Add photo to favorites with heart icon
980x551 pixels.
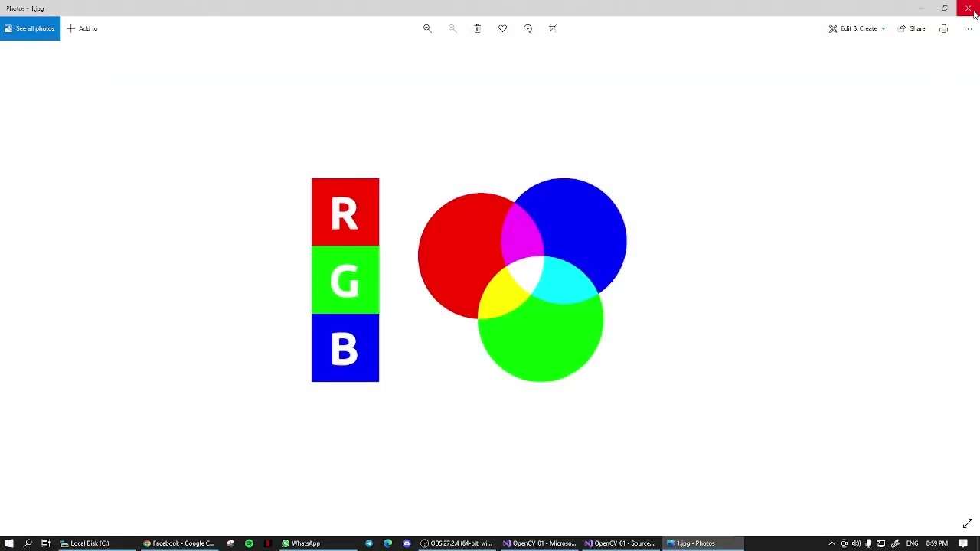coord(502,28)
